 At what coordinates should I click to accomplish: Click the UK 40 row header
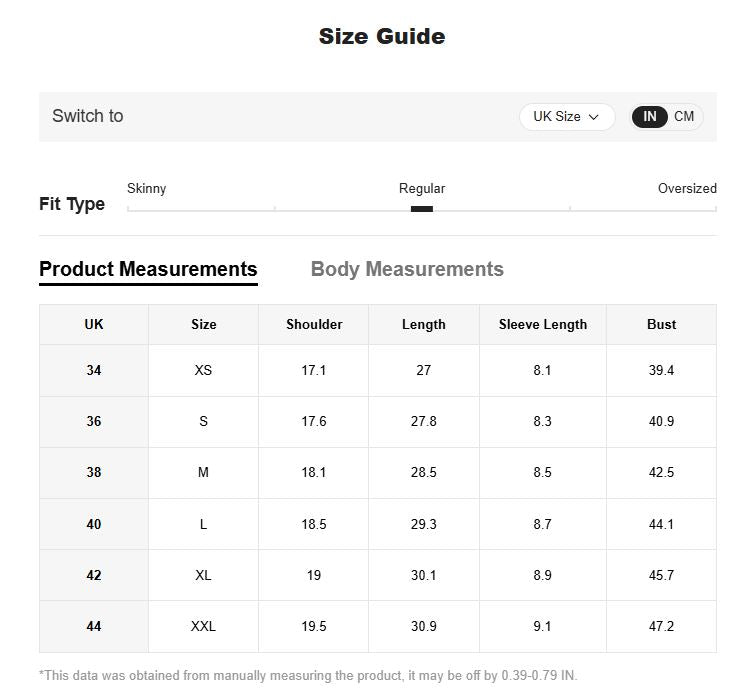tap(94, 524)
